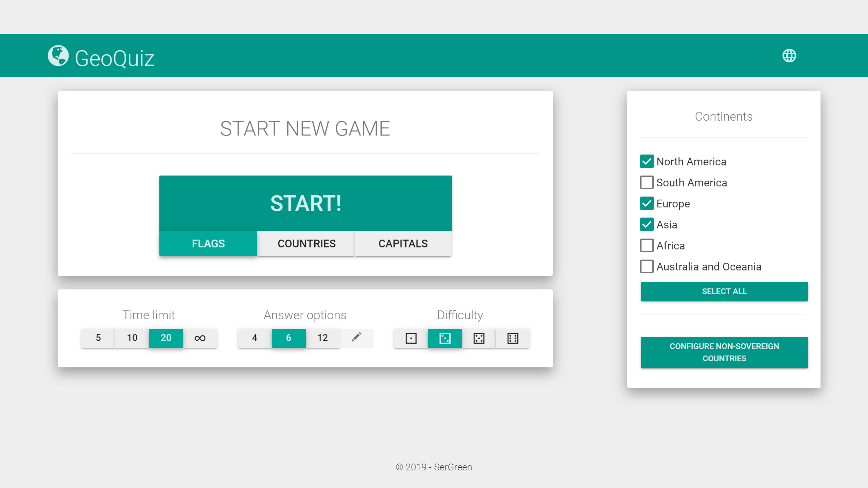Uncheck the Europe checkbox
868x488 pixels.
point(647,203)
